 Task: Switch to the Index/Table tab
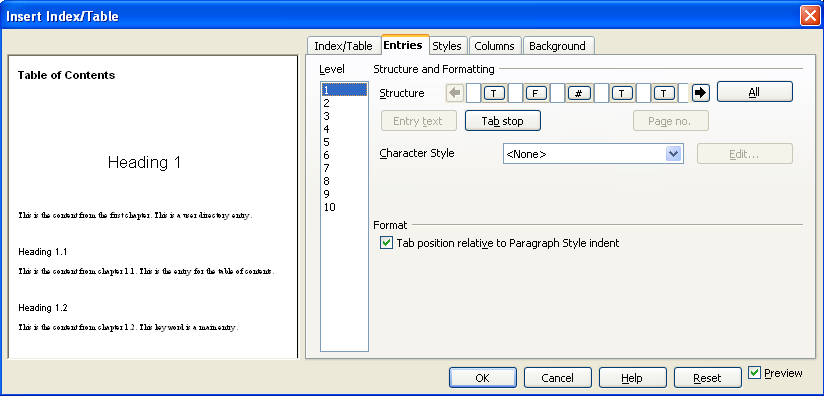tap(343, 46)
